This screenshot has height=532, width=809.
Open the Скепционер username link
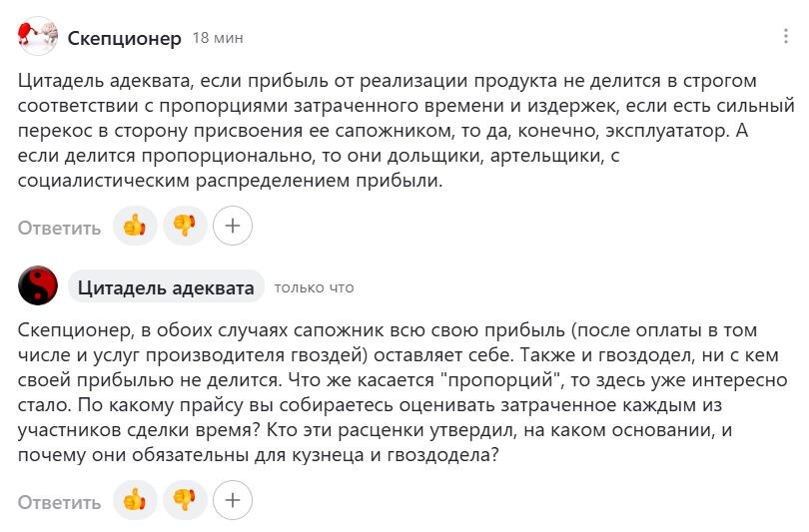click(x=124, y=38)
